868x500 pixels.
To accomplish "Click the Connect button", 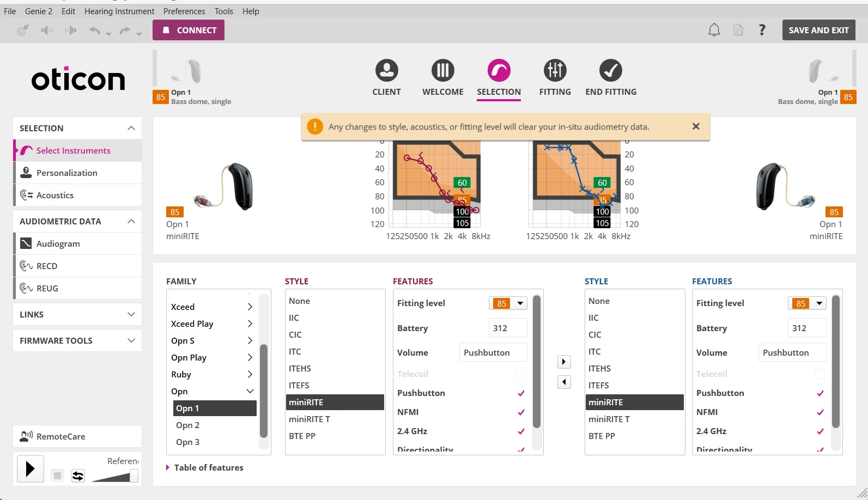I will tap(189, 30).
